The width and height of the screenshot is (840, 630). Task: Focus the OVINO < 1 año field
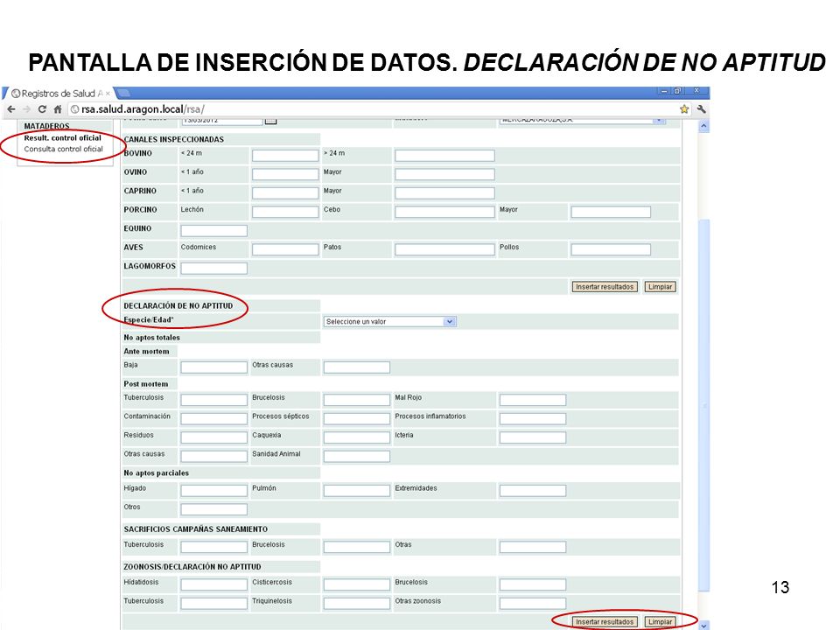285,174
